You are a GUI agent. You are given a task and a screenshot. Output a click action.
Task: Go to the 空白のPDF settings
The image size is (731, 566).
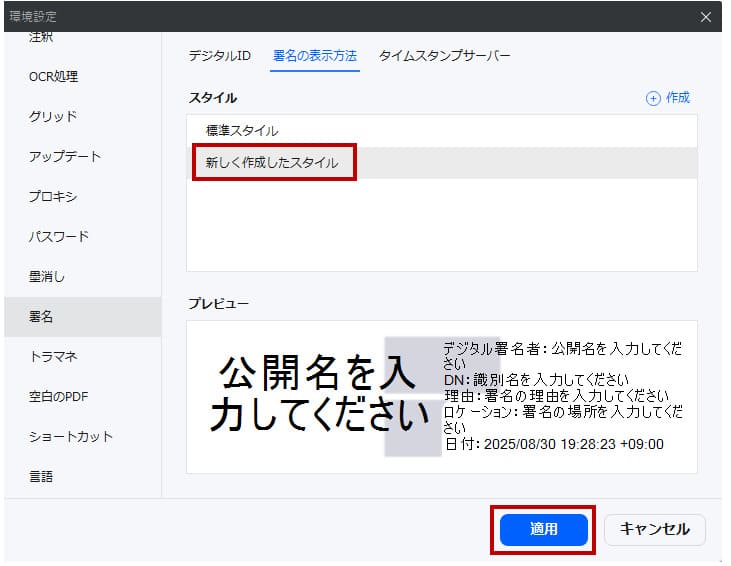point(58,397)
